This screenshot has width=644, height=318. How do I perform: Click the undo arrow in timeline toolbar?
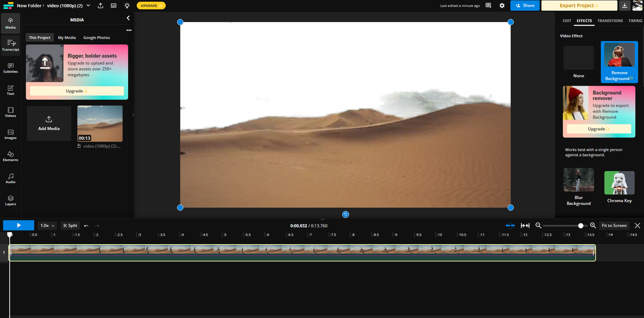86,226
